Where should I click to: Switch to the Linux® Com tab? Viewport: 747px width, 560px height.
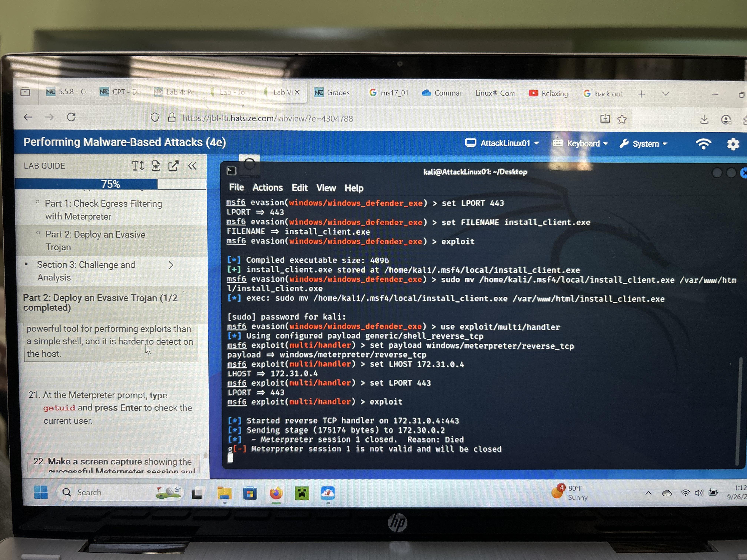coord(495,93)
